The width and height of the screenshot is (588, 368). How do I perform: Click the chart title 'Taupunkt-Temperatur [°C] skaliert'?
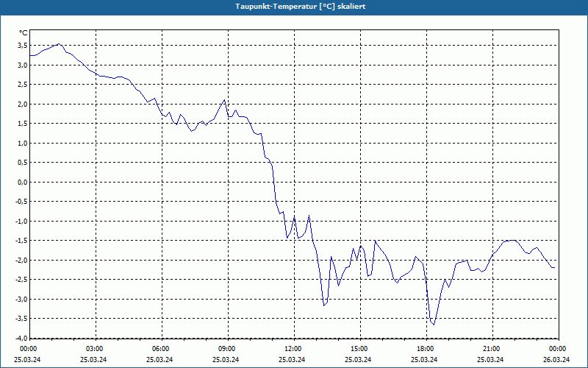click(301, 7)
